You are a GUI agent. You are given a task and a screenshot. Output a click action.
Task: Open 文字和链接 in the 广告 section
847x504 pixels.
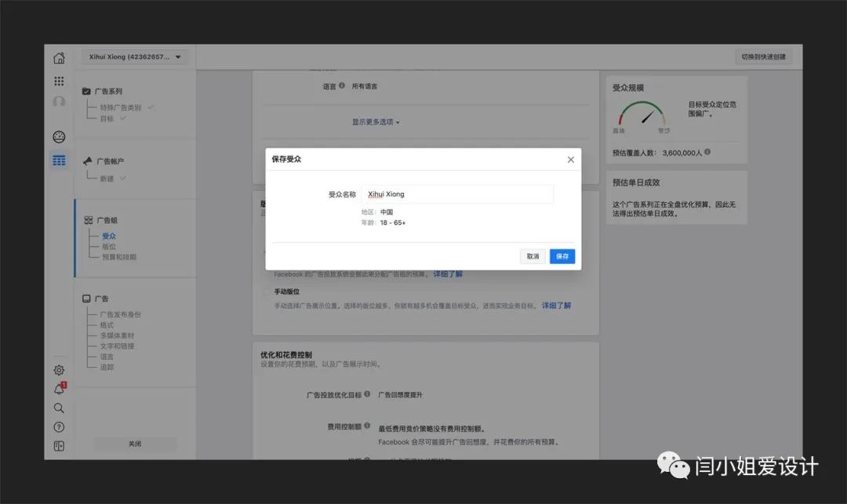(x=117, y=346)
